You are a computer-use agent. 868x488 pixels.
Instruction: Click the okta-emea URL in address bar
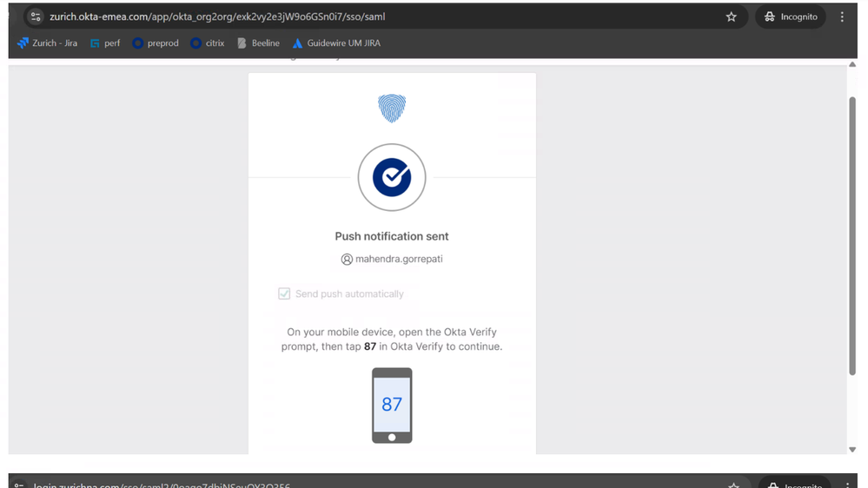pyautogui.click(x=217, y=16)
